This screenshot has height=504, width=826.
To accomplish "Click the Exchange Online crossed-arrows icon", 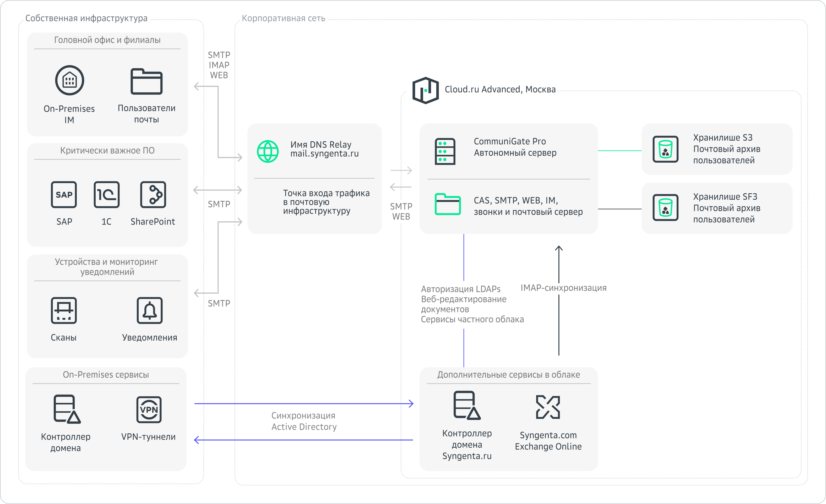I will [x=548, y=407].
